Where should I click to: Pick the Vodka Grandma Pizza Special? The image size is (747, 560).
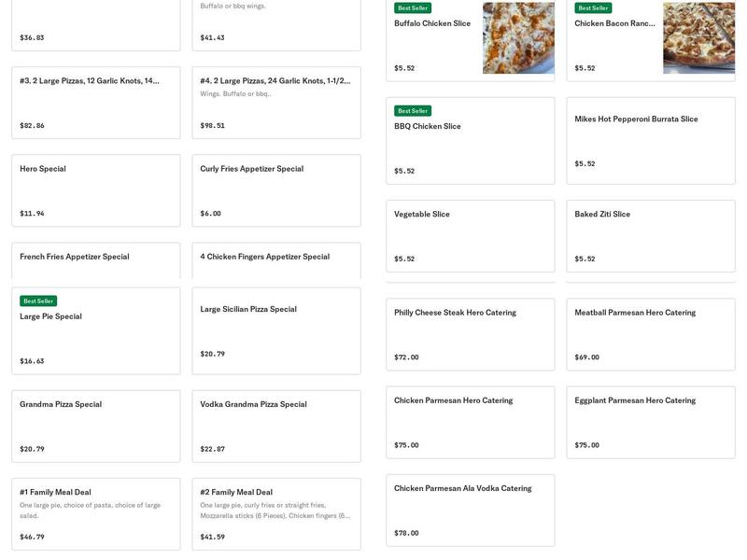(275, 426)
